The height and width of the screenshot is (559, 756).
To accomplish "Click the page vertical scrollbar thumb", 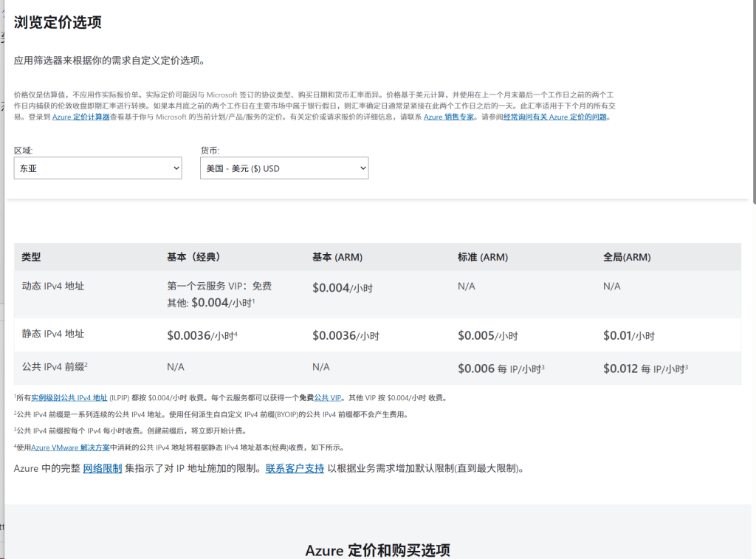I will (754, 101).
